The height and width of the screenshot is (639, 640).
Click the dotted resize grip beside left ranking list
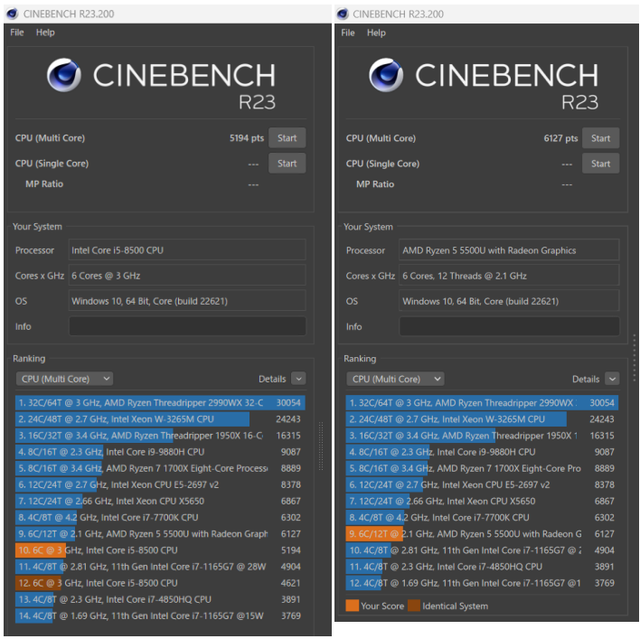point(321,446)
